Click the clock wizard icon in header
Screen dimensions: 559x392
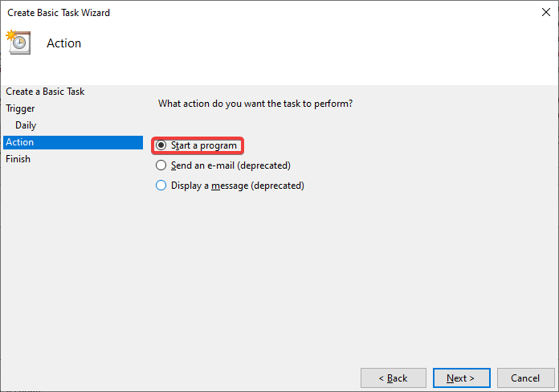[18, 42]
